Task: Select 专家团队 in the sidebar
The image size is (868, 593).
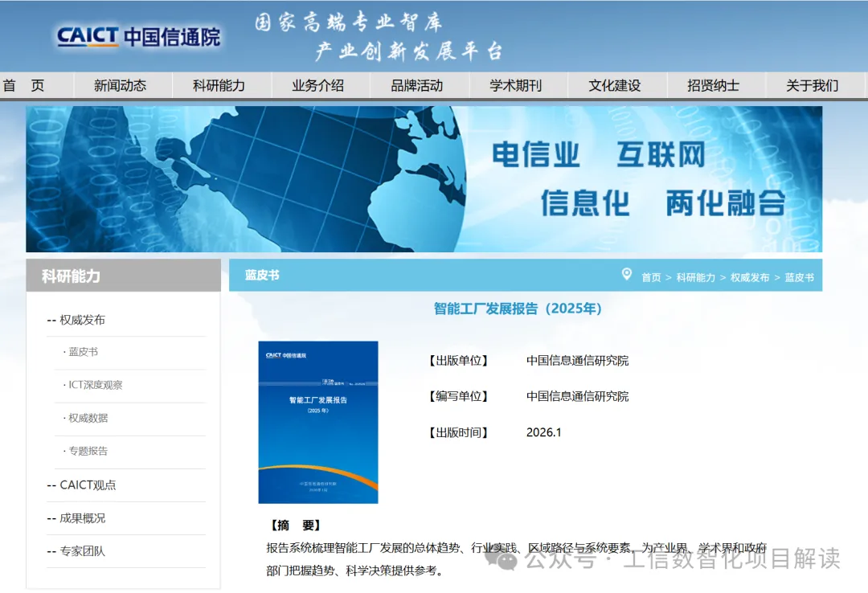Action: tap(82, 551)
